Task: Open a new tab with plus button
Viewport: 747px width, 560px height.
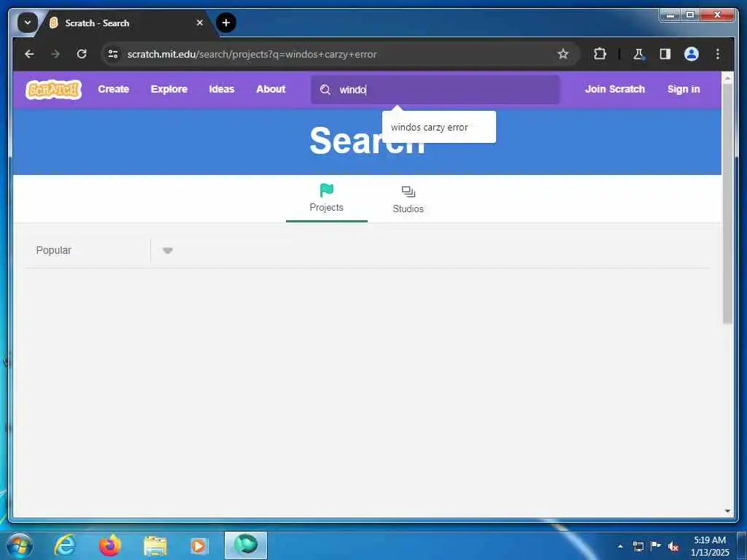Action: click(x=226, y=23)
